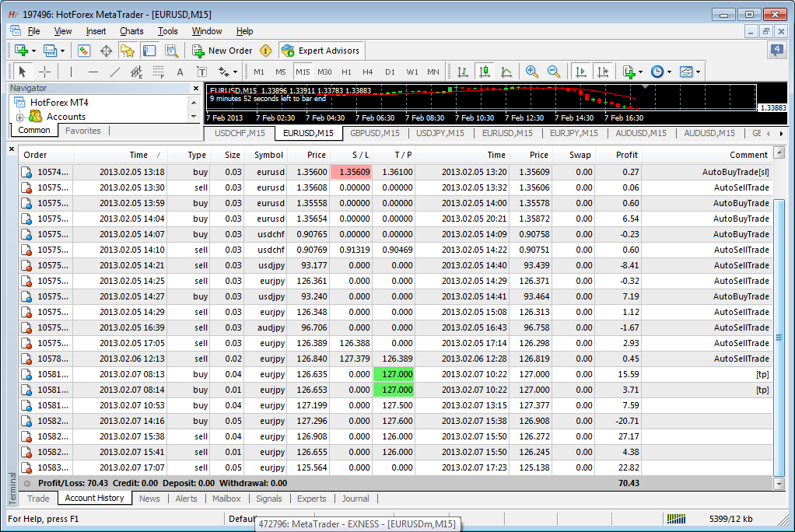Image resolution: width=795 pixels, height=532 pixels.
Task: Open the Periodicity clock dropdown arrow
Action: [669, 72]
